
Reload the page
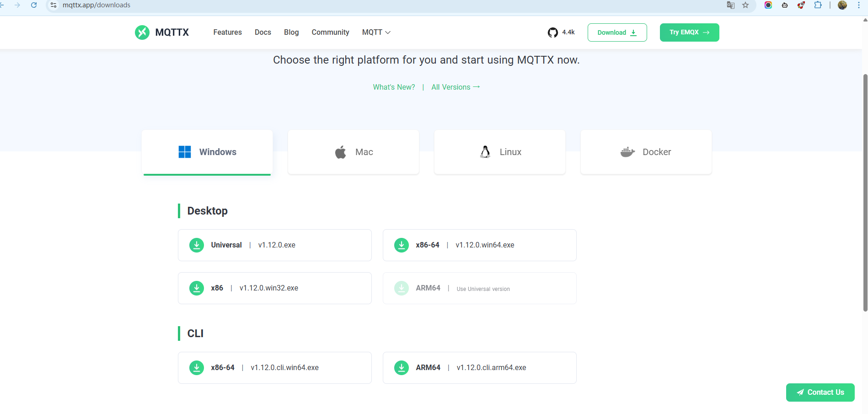[x=34, y=5]
